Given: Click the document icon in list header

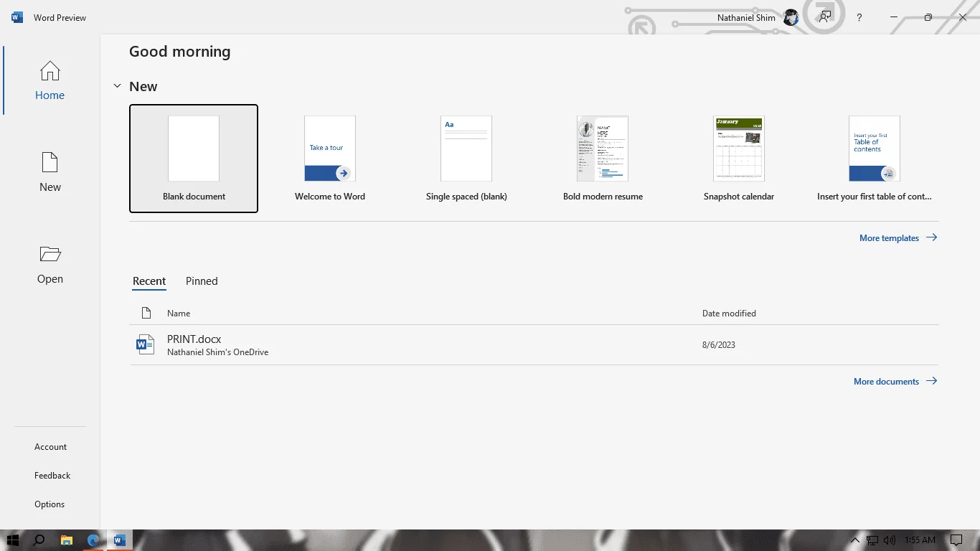Looking at the screenshot, I should (146, 313).
